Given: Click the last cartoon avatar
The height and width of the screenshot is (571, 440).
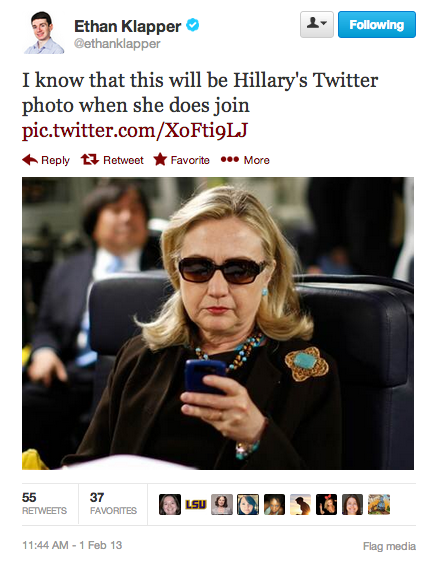Looking at the screenshot, I should (379, 504).
